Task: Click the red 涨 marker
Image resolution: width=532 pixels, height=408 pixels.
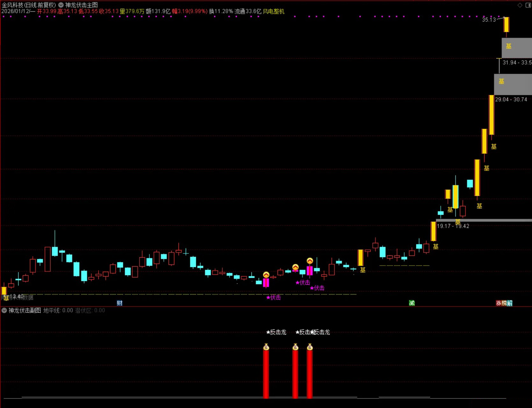Action: point(499,303)
